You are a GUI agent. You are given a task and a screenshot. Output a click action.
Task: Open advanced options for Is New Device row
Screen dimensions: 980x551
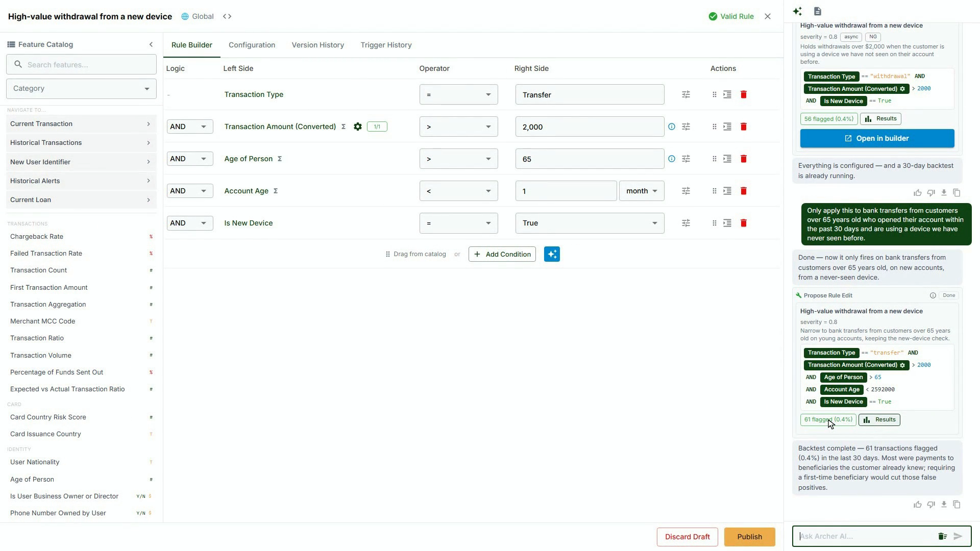(x=686, y=223)
